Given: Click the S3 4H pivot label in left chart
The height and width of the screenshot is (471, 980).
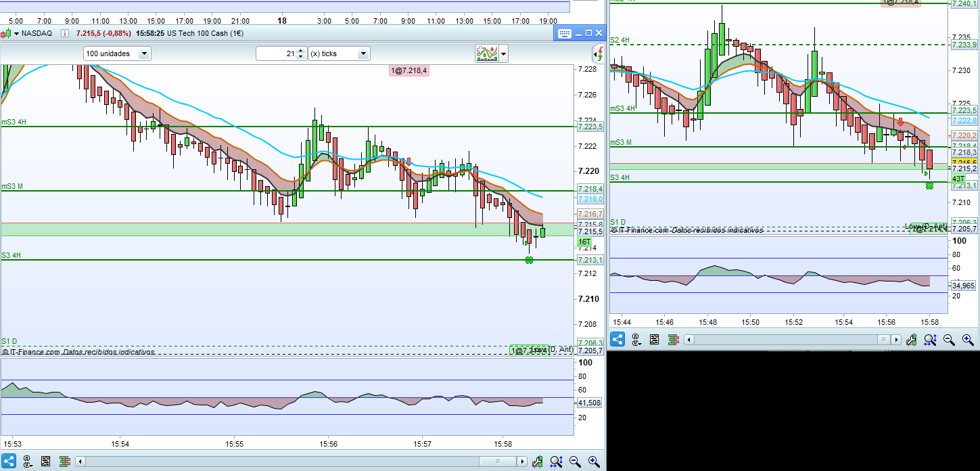Looking at the screenshot, I should [x=11, y=255].
